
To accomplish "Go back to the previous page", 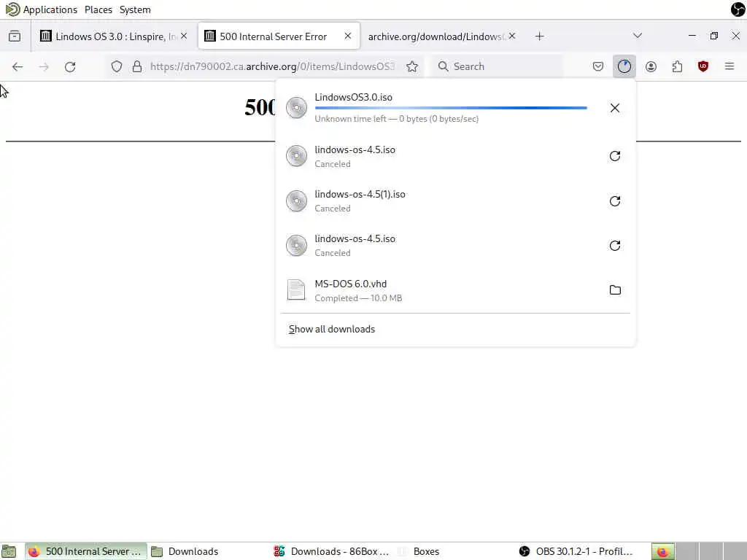I will (x=18, y=66).
